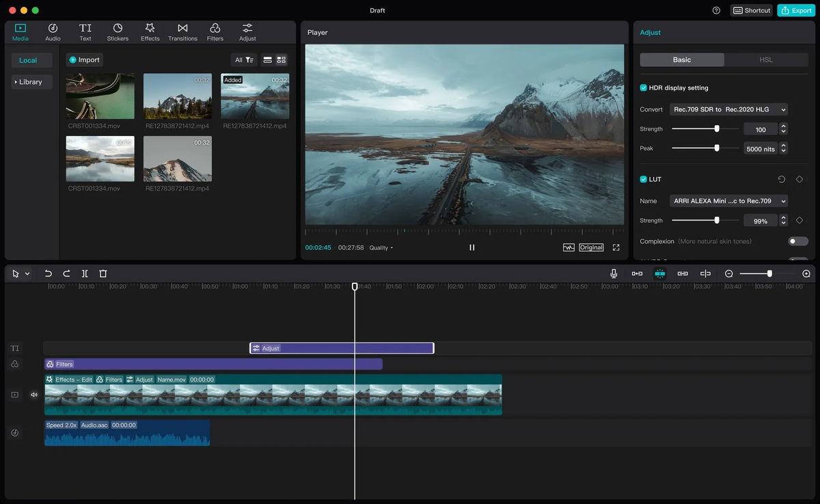This screenshot has height=504, width=820.
Task: Open the Filters panel
Action: [215, 31]
